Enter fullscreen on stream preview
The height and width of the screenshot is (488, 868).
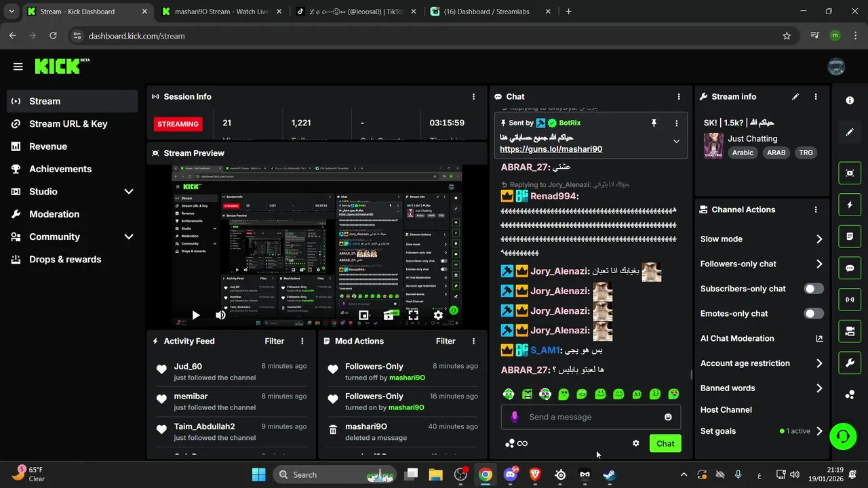[413, 315]
